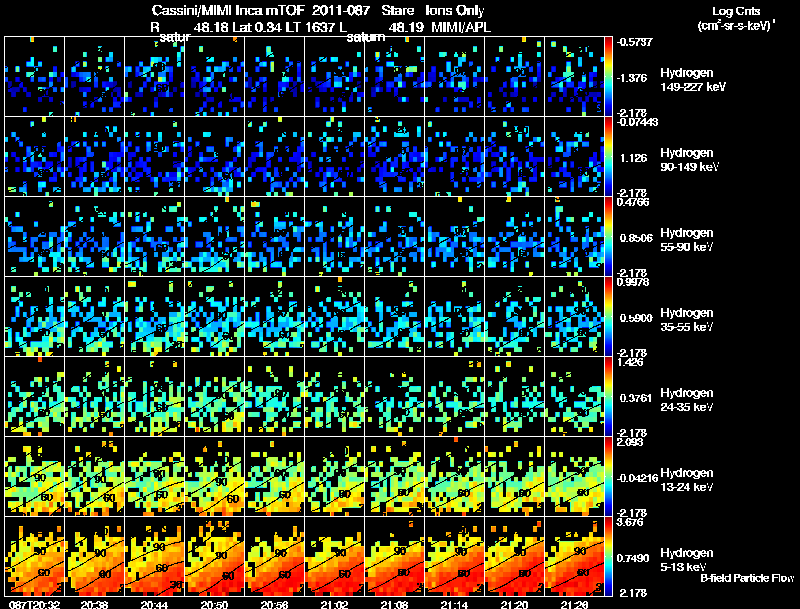Click the 20:56 time label

(275, 604)
